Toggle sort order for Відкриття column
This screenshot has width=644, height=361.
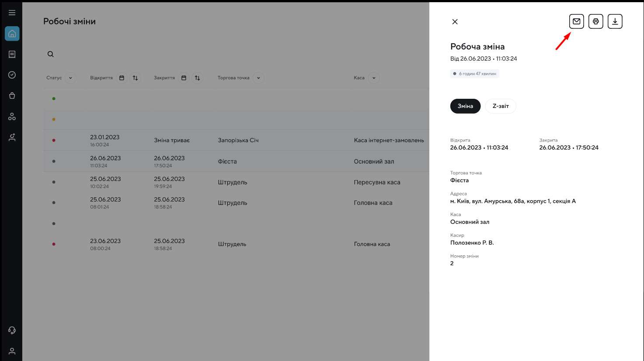coord(135,78)
